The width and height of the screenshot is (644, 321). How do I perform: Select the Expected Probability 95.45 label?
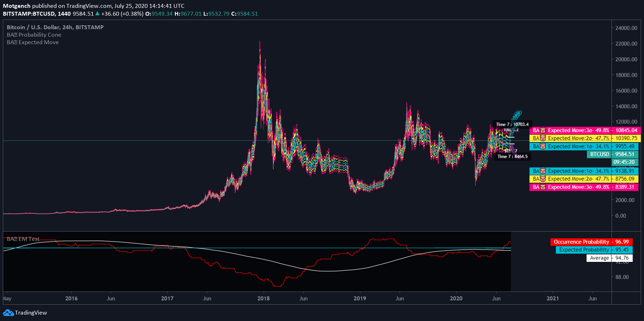[x=594, y=250]
